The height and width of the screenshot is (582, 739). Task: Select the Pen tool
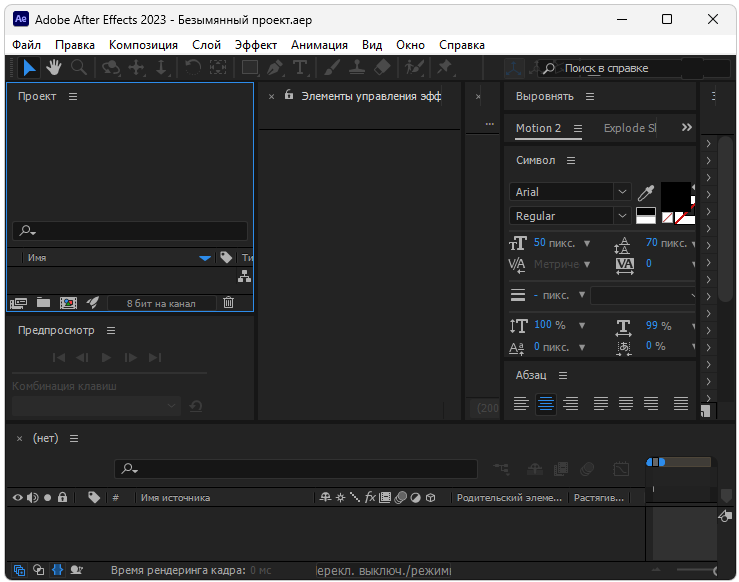tap(275, 68)
